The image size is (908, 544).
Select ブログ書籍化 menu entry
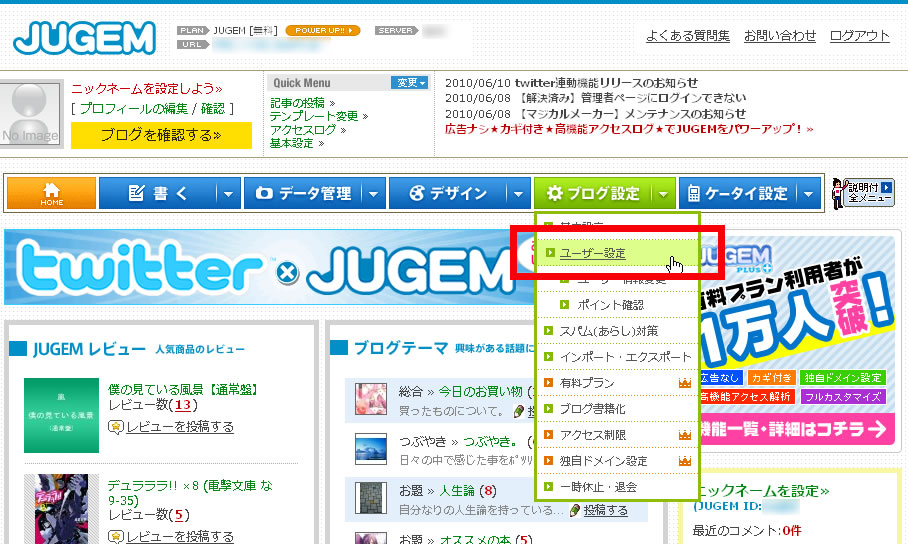click(x=592, y=409)
